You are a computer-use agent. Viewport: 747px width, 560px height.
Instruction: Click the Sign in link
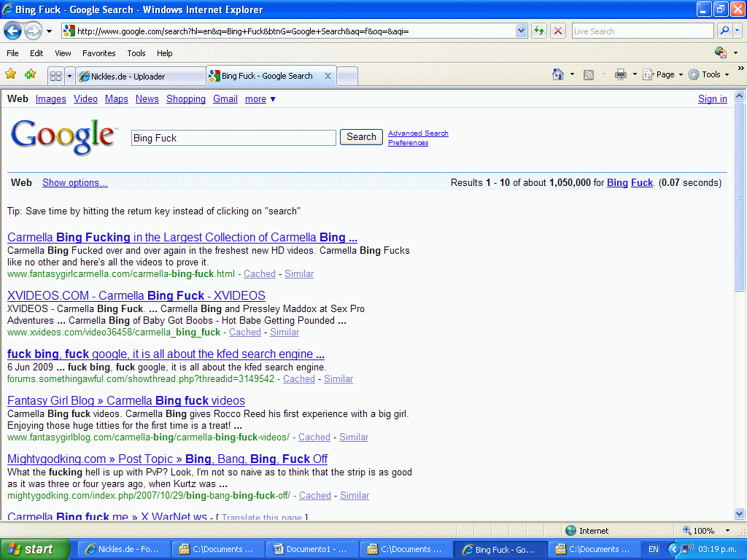point(712,99)
